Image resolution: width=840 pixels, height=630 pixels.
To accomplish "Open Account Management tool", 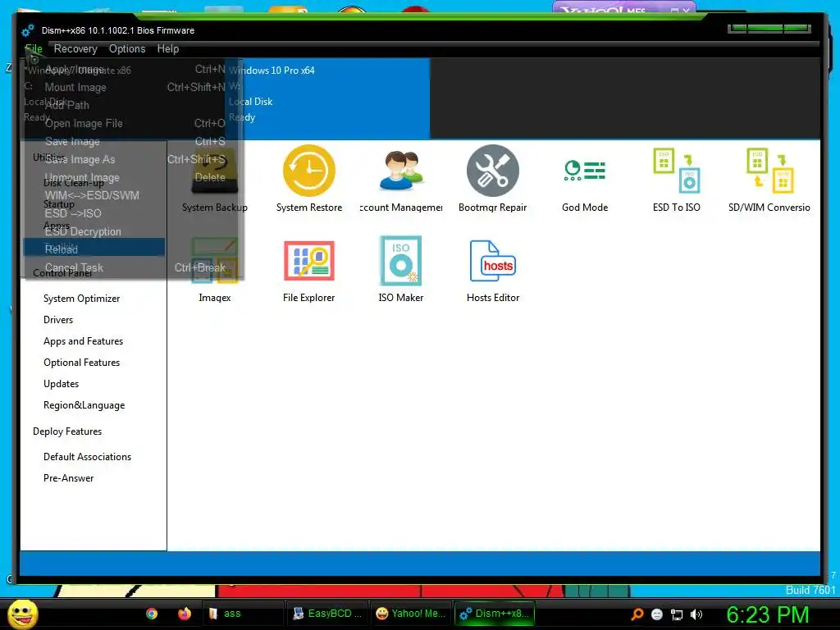I will pos(400,180).
